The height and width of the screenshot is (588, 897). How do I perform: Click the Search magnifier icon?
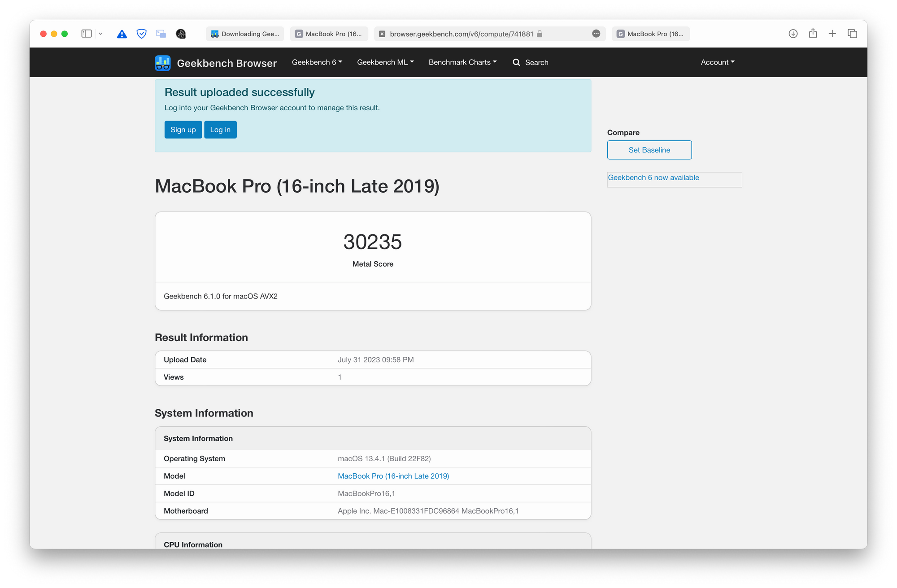tap(517, 62)
